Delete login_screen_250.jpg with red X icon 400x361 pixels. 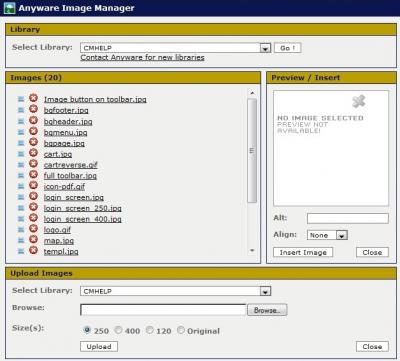(33, 207)
